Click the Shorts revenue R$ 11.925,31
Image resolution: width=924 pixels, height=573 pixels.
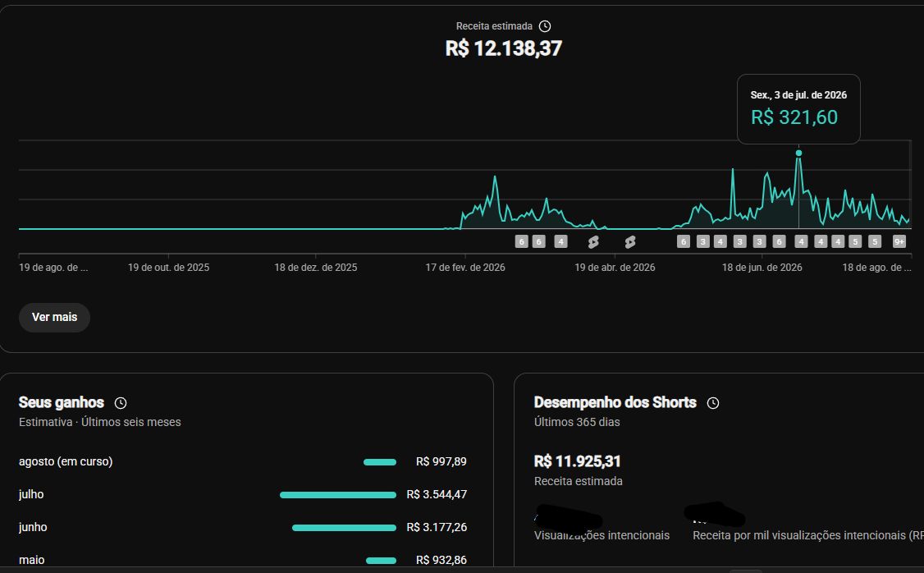(x=578, y=461)
